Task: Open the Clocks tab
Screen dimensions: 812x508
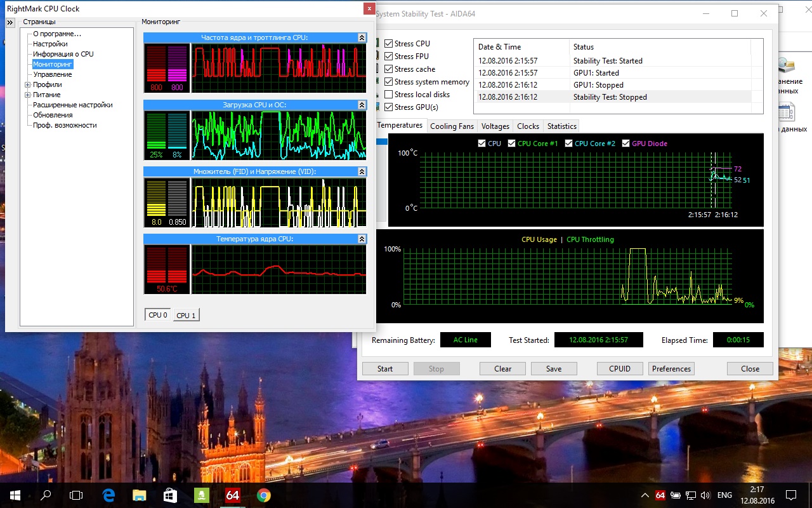Action: pos(528,126)
